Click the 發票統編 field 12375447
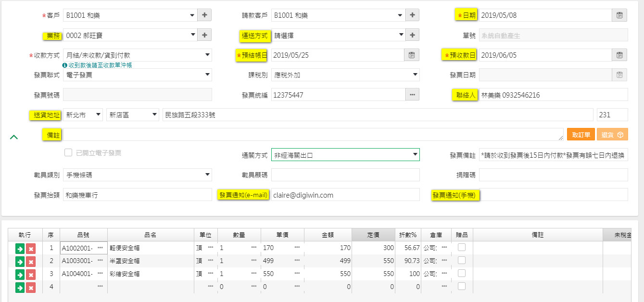The image size is (644, 302). click(x=338, y=95)
